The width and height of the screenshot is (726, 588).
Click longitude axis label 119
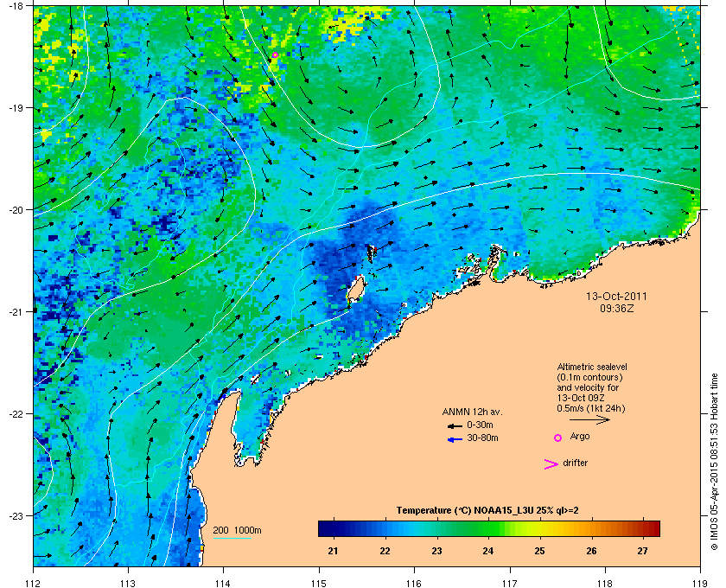point(700,583)
